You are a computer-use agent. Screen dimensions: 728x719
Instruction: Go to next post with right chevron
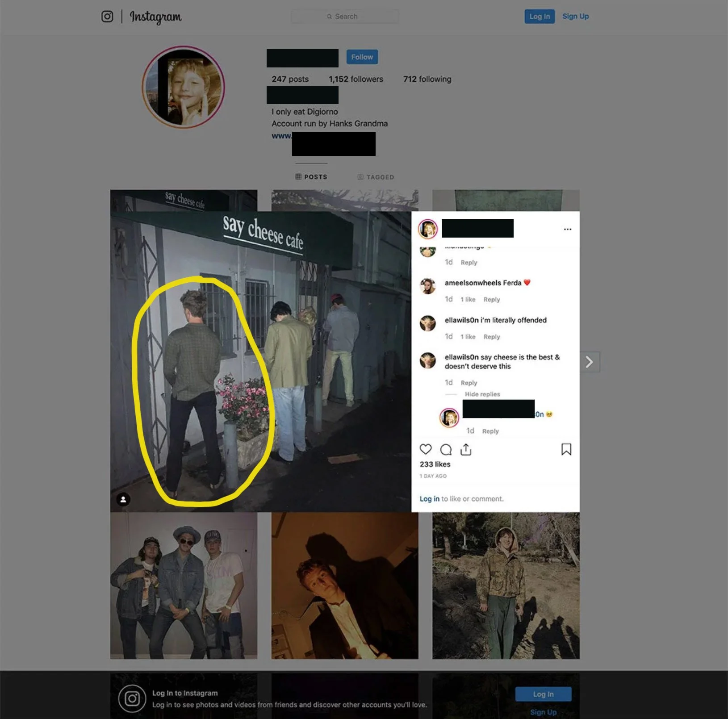(x=590, y=362)
